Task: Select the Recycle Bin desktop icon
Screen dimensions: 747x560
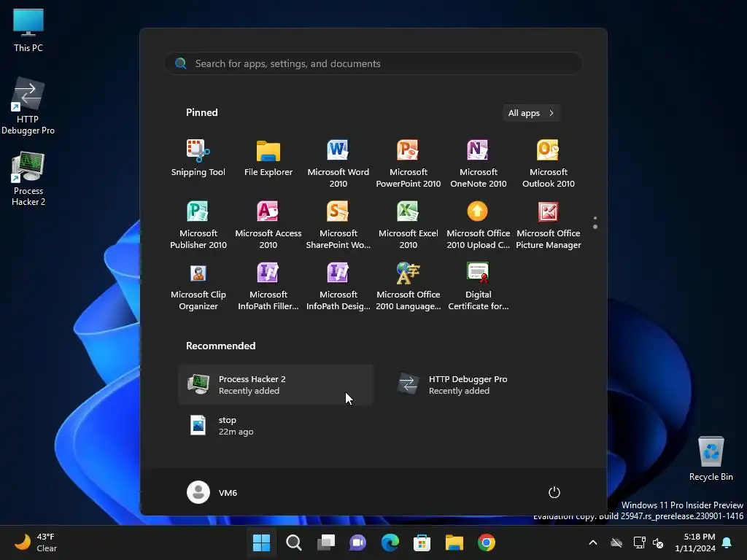Action: 711,459
